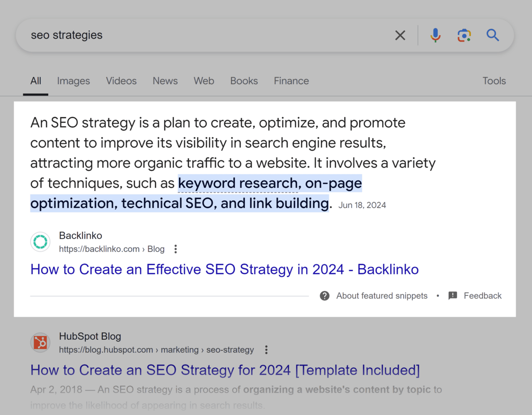Switch to the Images tab
The width and height of the screenshot is (532, 415).
pos(73,81)
